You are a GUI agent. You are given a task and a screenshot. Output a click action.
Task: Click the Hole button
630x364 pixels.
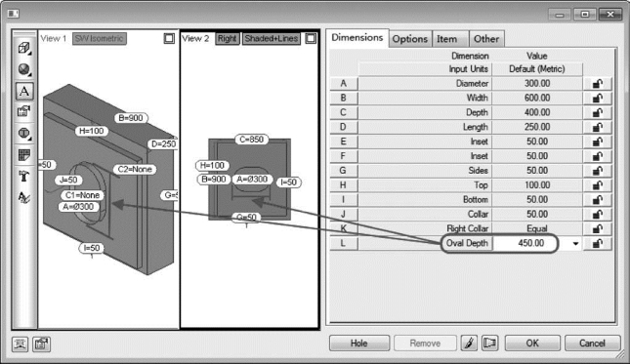tap(359, 344)
